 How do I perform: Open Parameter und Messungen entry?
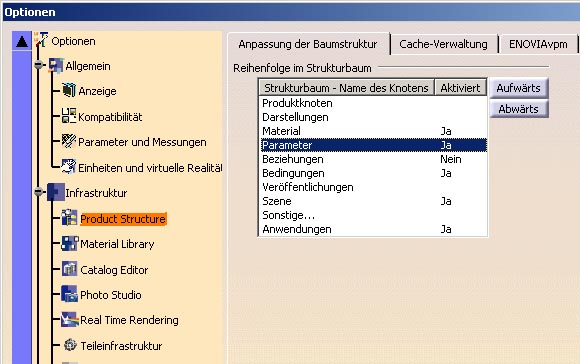tap(142, 142)
